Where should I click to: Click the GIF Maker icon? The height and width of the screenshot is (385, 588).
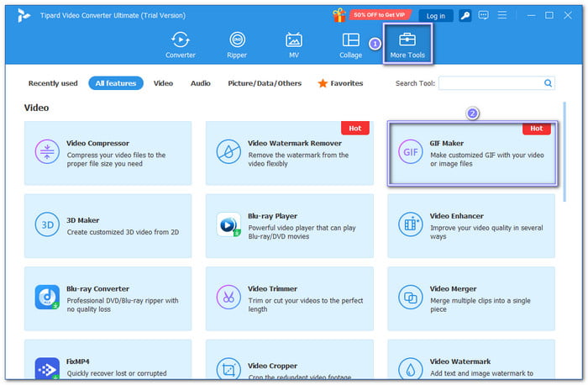(x=410, y=151)
